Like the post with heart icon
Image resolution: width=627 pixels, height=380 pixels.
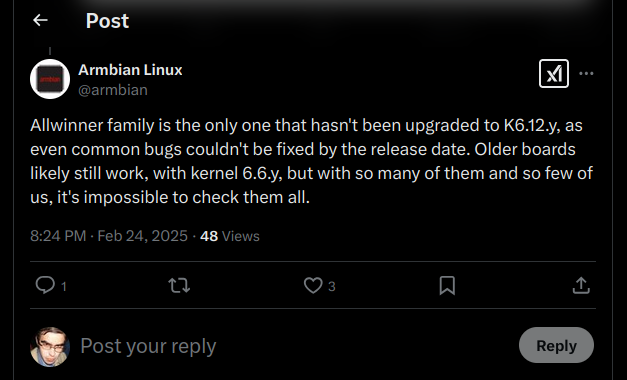313,286
